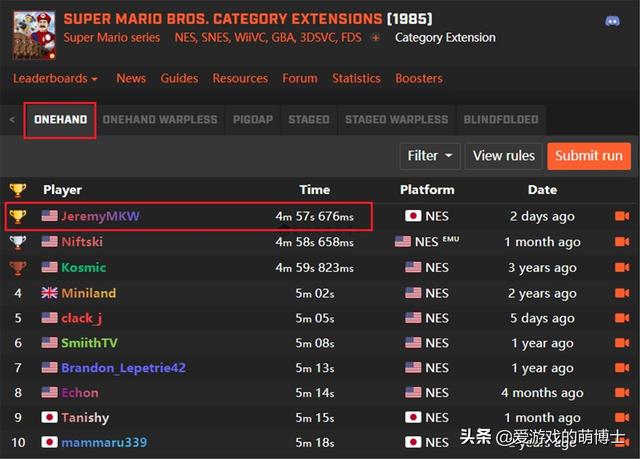Click the Submit run button
Image resolution: width=640 pixels, height=459 pixels.
pos(589,156)
